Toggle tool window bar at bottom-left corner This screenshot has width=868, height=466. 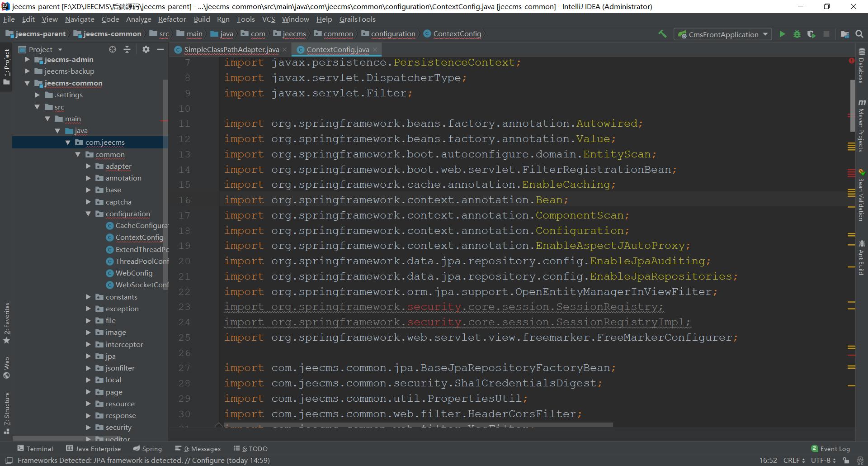tap(9, 461)
